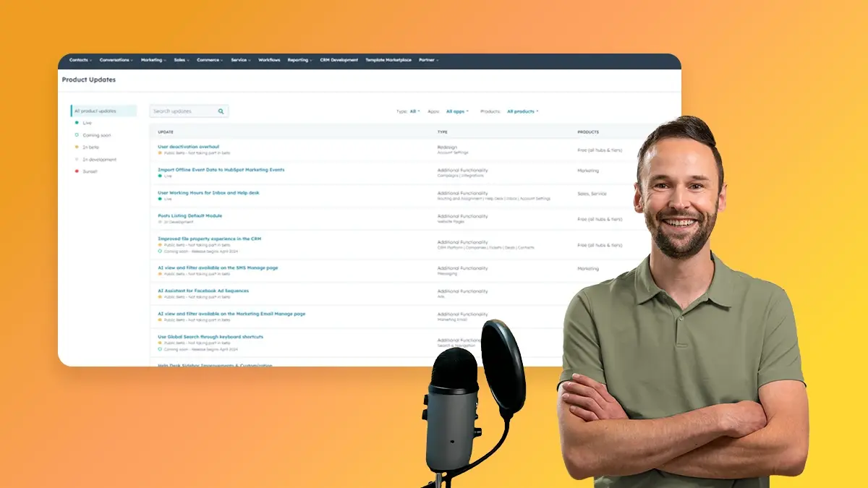Select CRM Development in the top navigation
This screenshot has width=868, height=488.
pyautogui.click(x=339, y=60)
